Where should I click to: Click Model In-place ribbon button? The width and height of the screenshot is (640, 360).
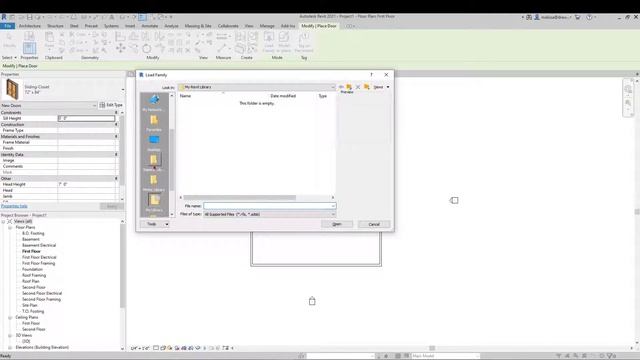click(x=284, y=42)
